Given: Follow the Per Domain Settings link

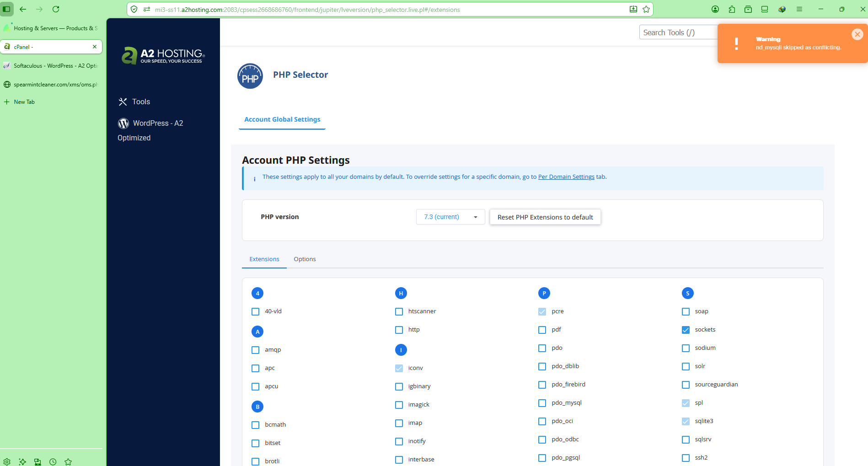Looking at the screenshot, I should [566, 177].
